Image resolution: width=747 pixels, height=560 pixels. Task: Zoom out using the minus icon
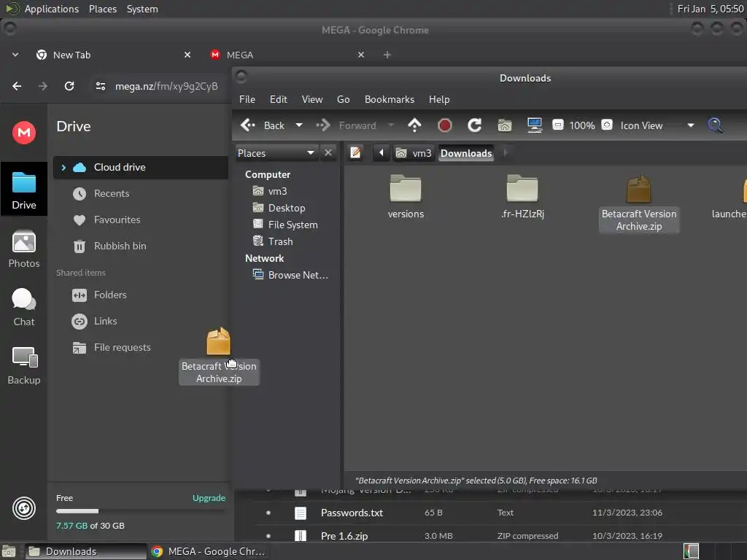tap(558, 125)
